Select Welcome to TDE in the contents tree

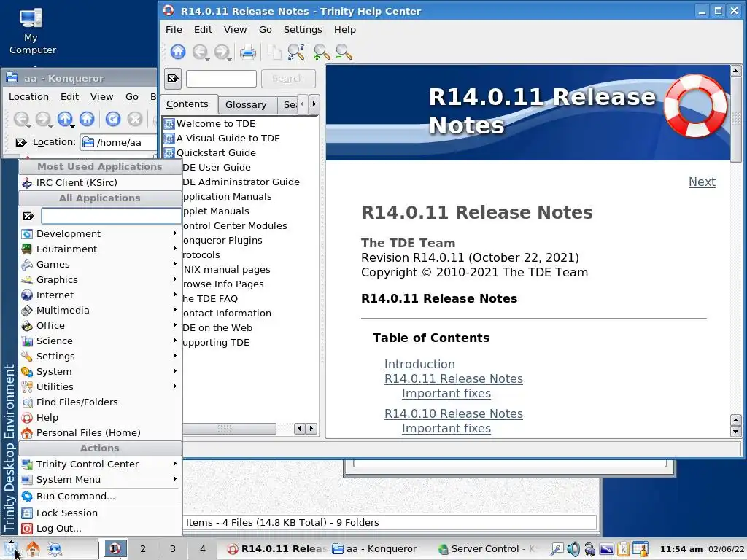[215, 124]
